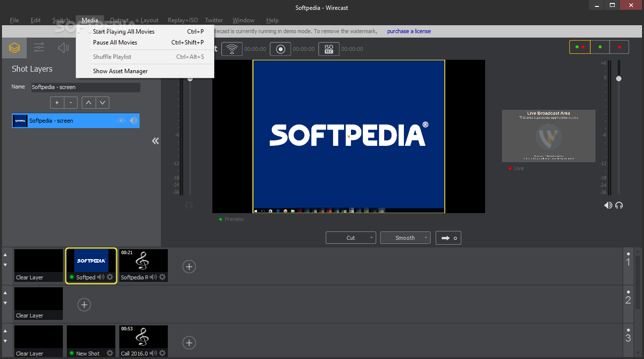Image resolution: width=644 pixels, height=359 pixels.
Task: Open the Cut transition dropdown
Action: 351,238
